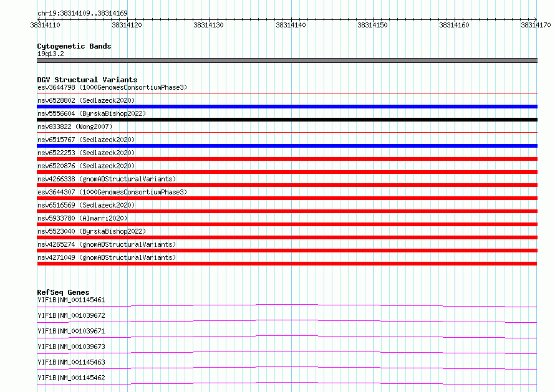Open transcript YIF1B|NM_001145462

click(x=71, y=378)
